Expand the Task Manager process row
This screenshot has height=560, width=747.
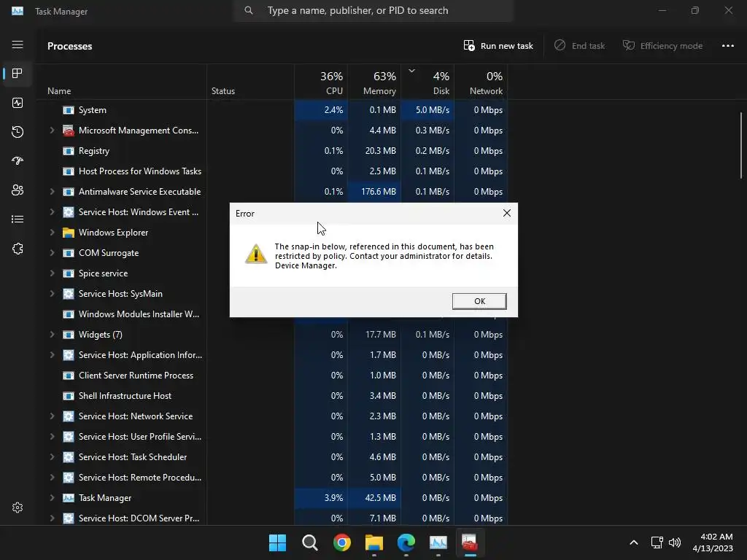point(52,497)
